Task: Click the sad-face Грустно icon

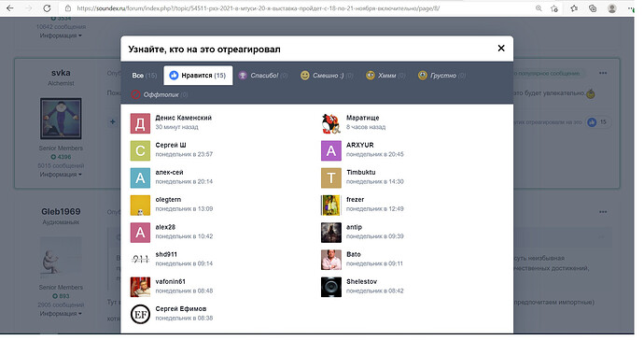Action: 423,76
